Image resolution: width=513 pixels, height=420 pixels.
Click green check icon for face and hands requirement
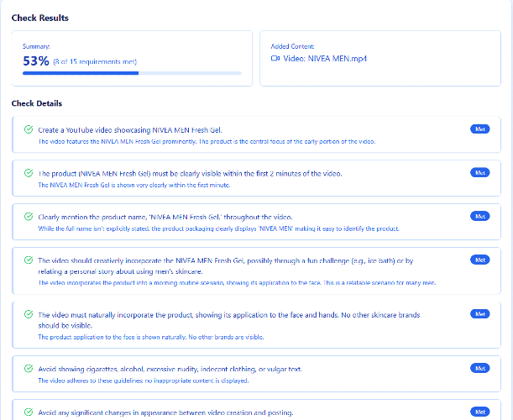[x=29, y=314]
